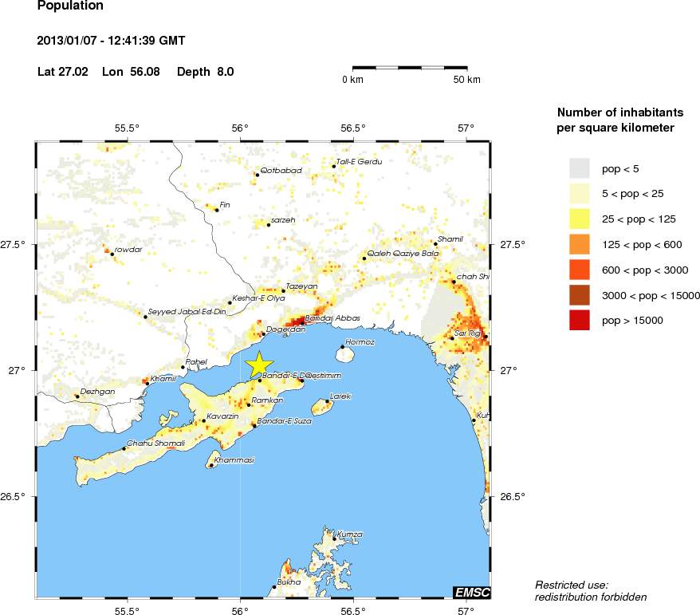700x615 pixels.
Task: Pick the orange '125 < pop < 600' swatch
Action: 580,245
